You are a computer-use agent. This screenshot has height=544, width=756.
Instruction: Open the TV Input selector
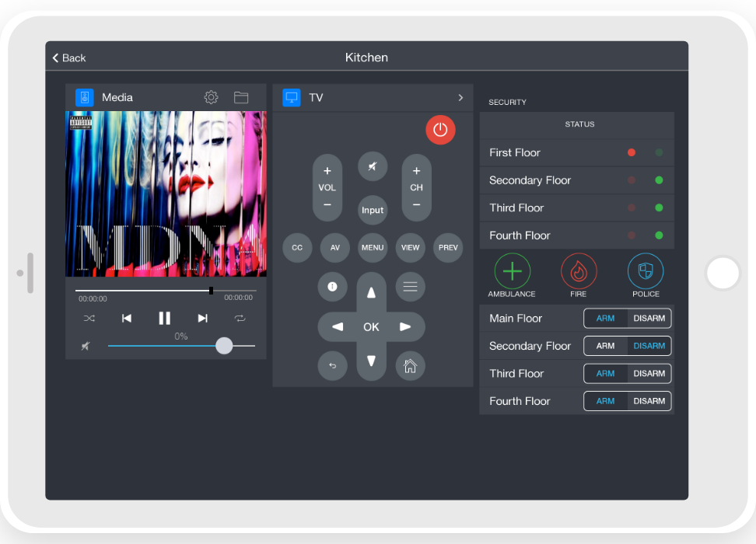(x=373, y=210)
